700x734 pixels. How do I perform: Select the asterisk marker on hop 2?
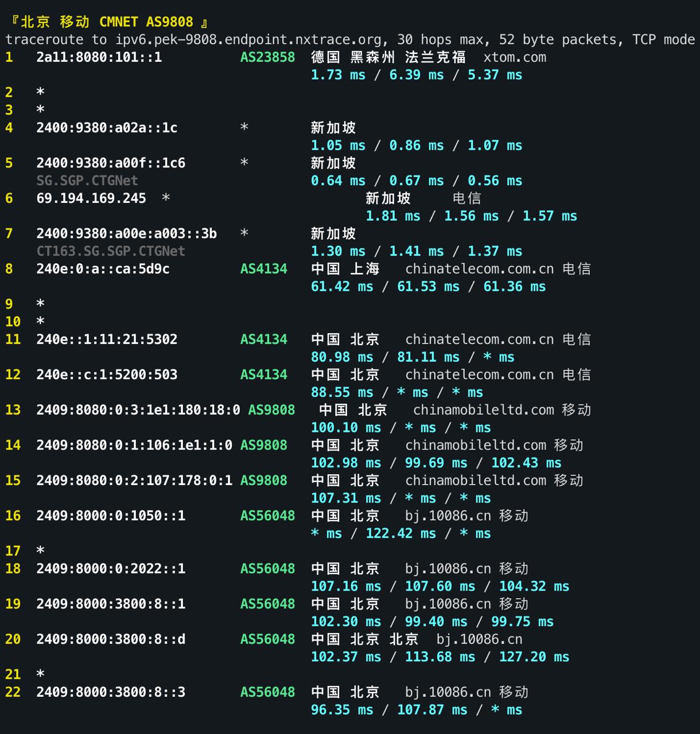40,92
